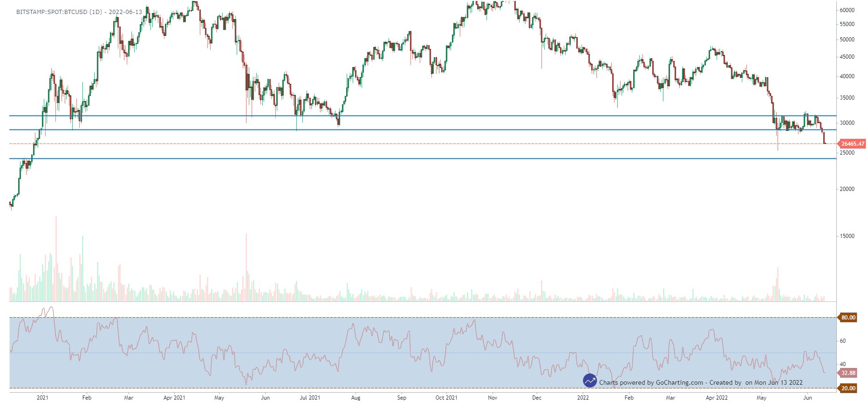
Task: Select the 32.88 RSI value label
Action: [x=848, y=373]
